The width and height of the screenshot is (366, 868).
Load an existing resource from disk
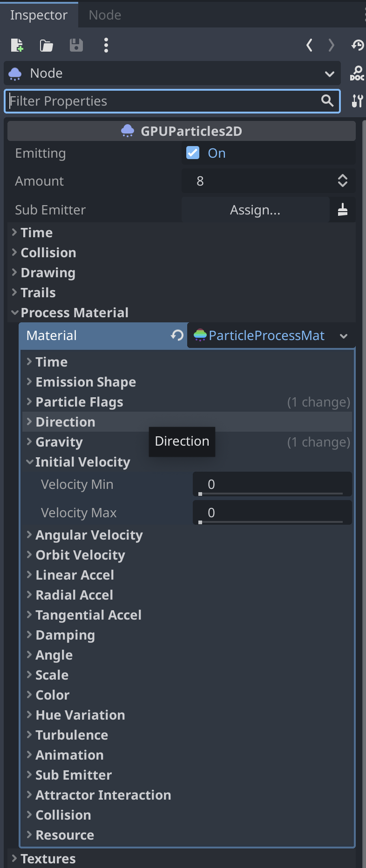(46, 45)
